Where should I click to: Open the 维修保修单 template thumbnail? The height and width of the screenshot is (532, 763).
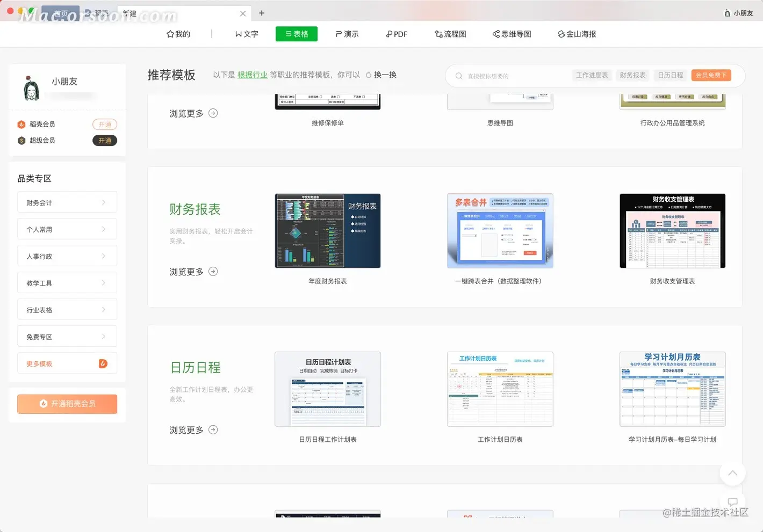coord(328,102)
